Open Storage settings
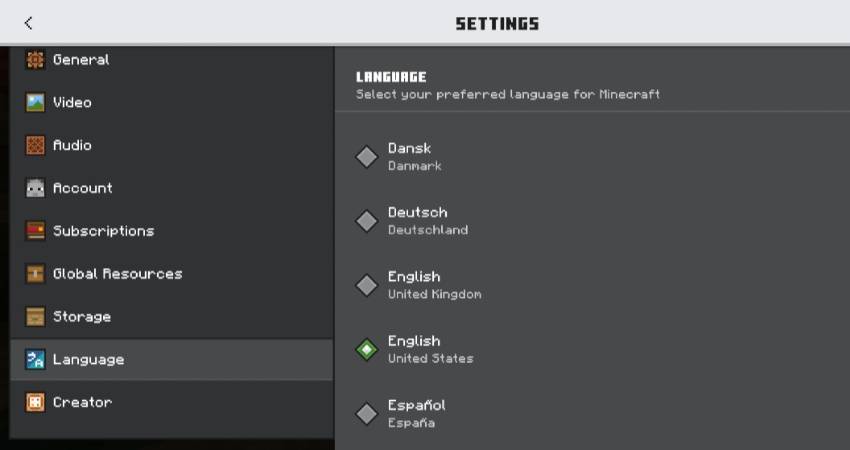Viewport: 850px width, 450px height. pyautogui.click(x=171, y=317)
